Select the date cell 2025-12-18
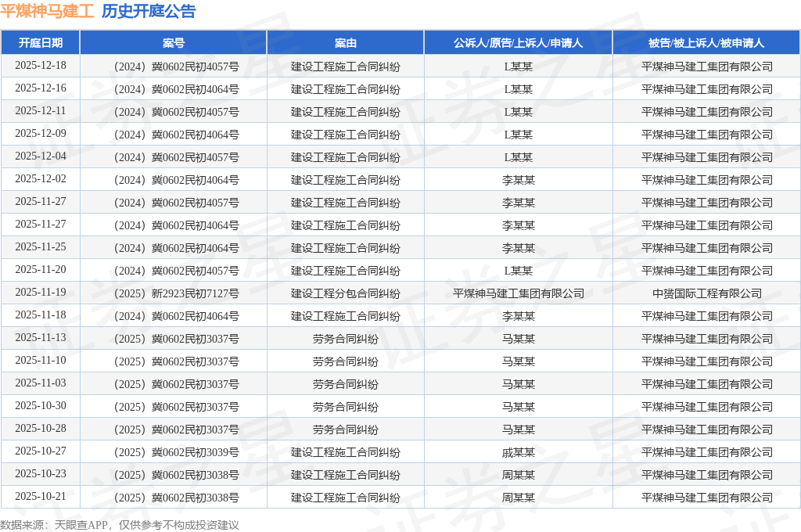Viewport: 801px width, 532px height. [41, 66]
